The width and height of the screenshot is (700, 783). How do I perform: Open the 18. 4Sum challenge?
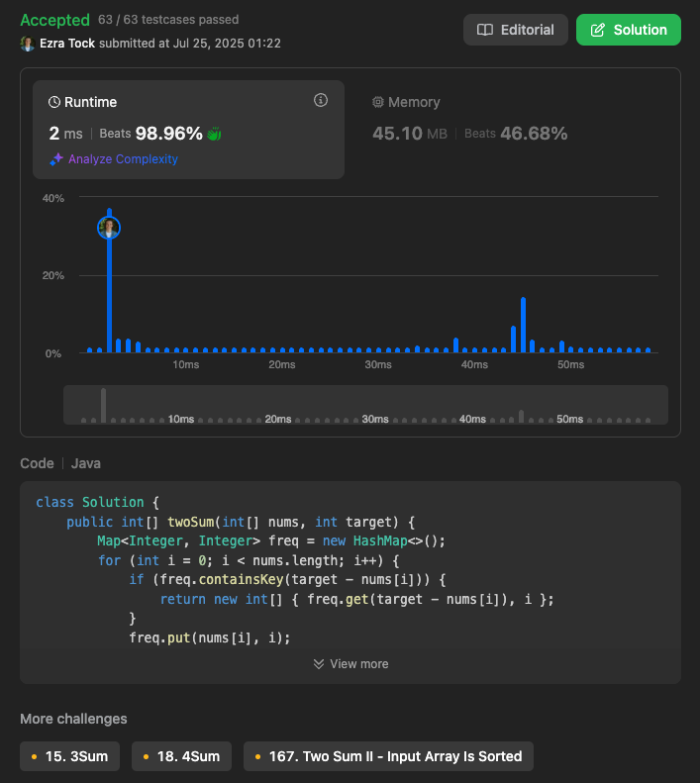tap(181, 756)
